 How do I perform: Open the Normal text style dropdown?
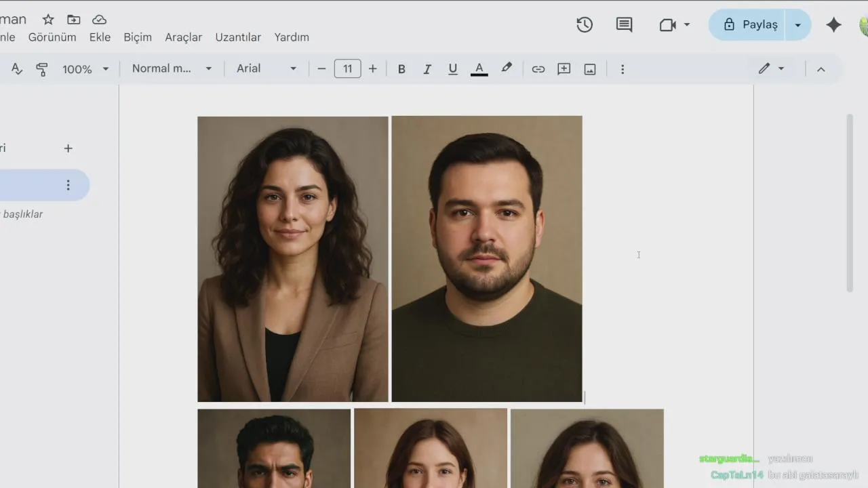[172, 69]
